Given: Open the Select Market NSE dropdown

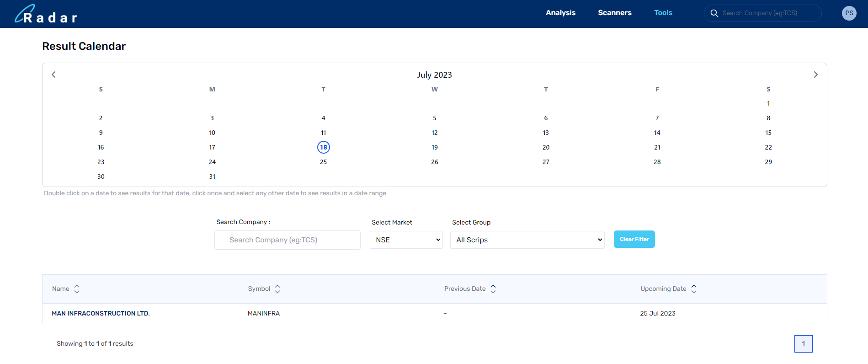Looking at the screenshot, I should (x=406, y=240).
